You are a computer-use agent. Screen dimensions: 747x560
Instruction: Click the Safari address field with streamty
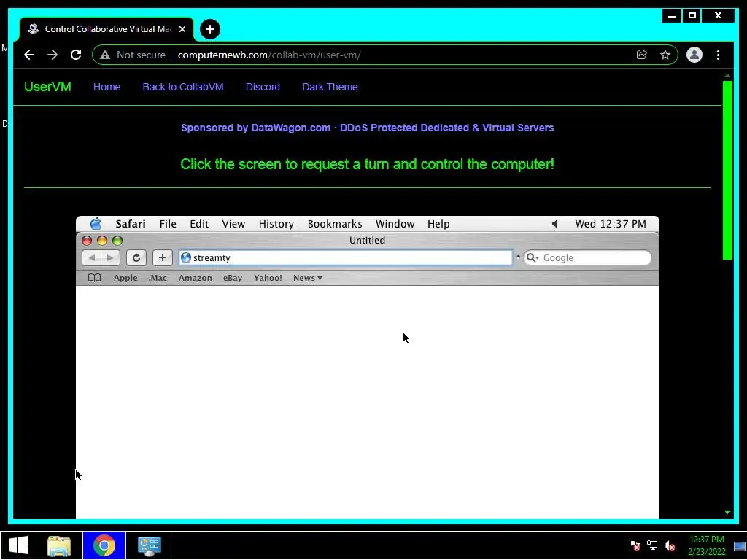coord(346,257)
